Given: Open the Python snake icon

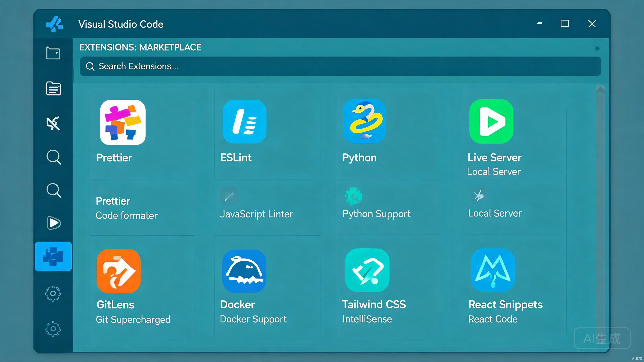Looking at the screenshot, I should 365,121.
